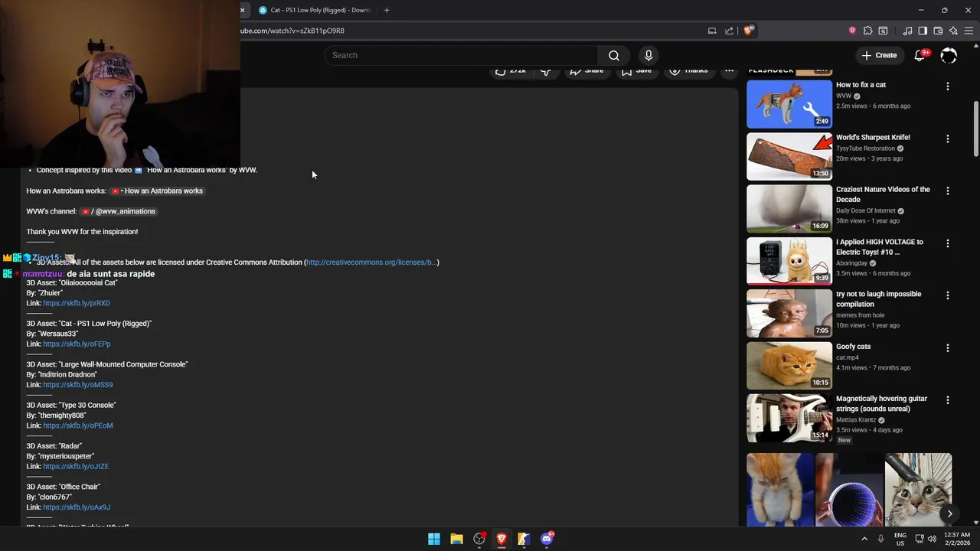Click the YouTube search magnifier button
980x551 pixels.
(x=614, y=55)
